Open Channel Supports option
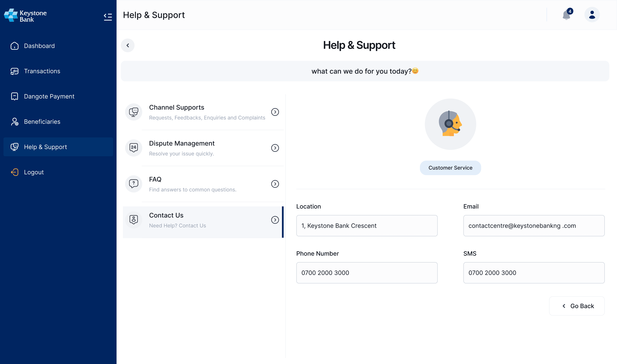 (203, 112)
